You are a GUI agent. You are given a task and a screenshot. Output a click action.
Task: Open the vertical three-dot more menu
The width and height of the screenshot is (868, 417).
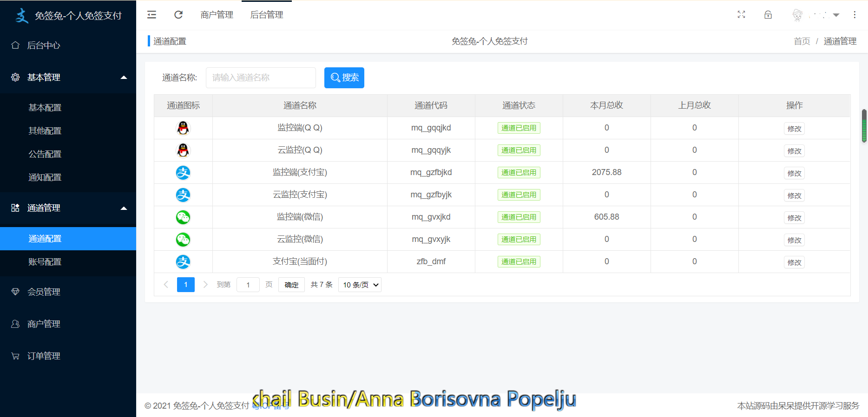pos(854,15)
